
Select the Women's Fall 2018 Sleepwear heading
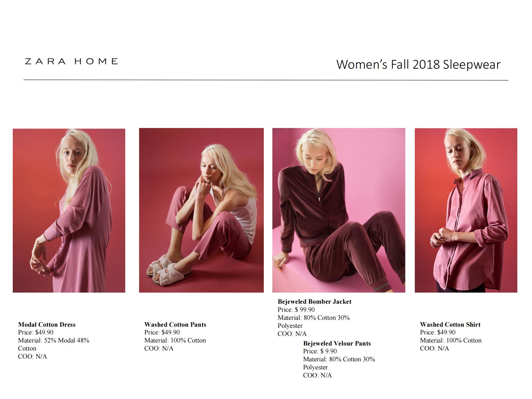418,65
